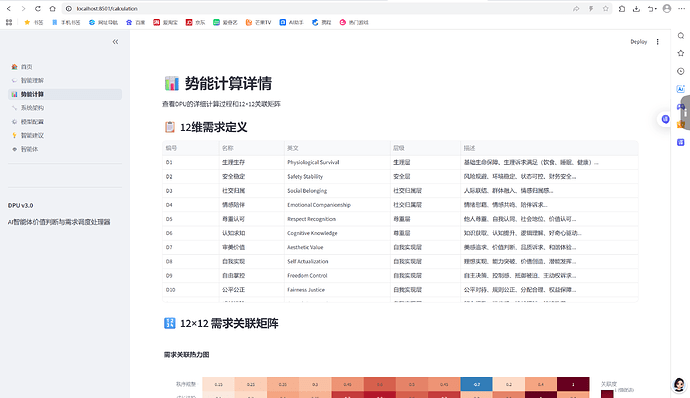Open the 携程 bookmark
Viewport: 690px width, 398px height.
(x=321, y=22)
